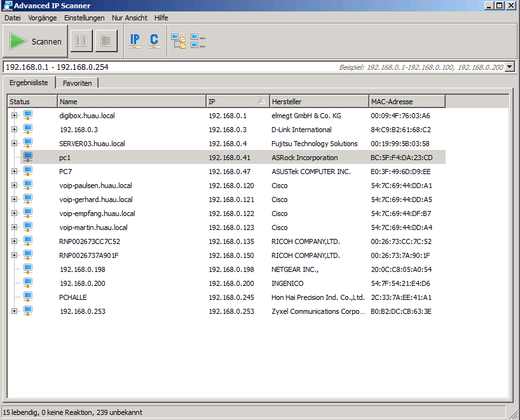Start scanning with the Scannen button
Image resolution: width=520 pixels, height=420 pixels.
pyautogui.click(x=36, y=41)
